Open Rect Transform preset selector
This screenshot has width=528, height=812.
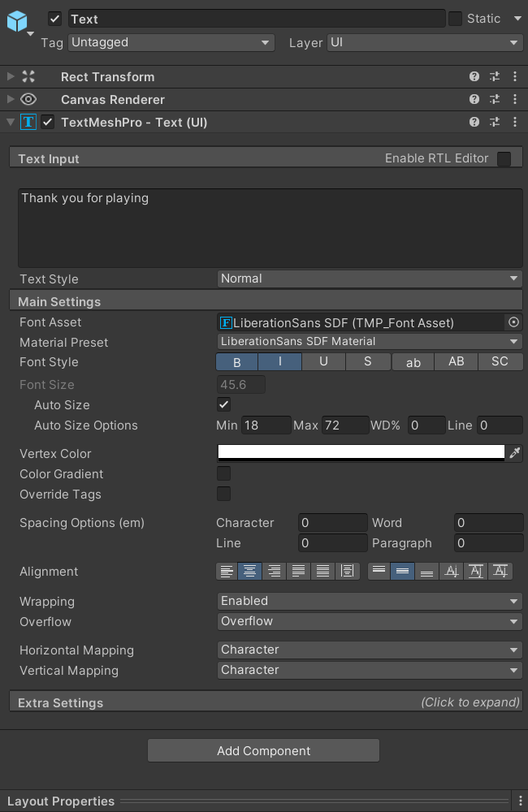point(495,76)
